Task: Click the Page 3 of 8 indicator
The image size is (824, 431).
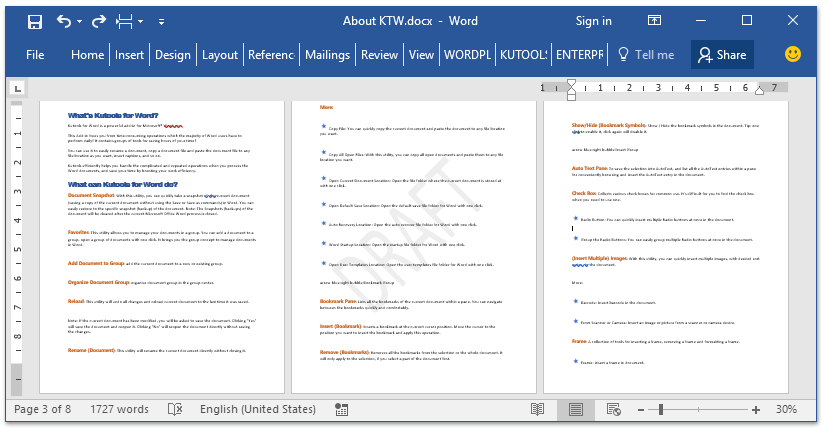Action: tap(43, 409)
